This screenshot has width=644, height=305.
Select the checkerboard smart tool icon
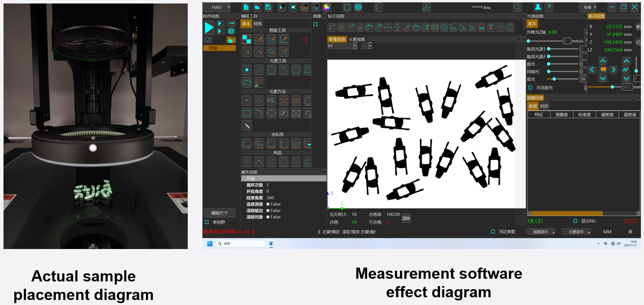point(246,39)
